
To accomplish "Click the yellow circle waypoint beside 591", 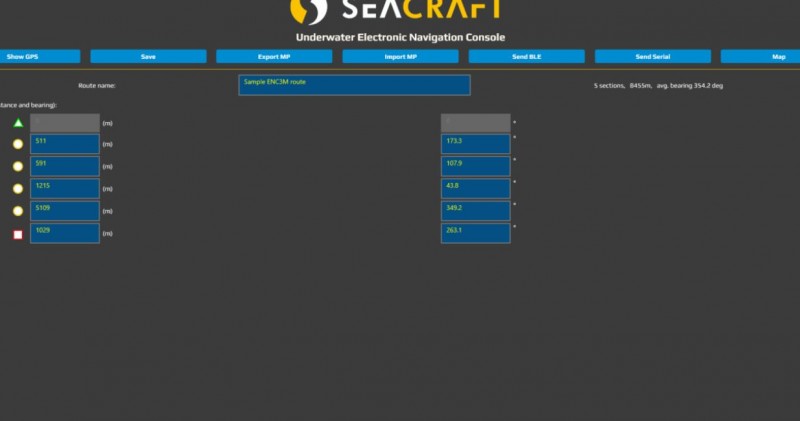I will 18,166.
